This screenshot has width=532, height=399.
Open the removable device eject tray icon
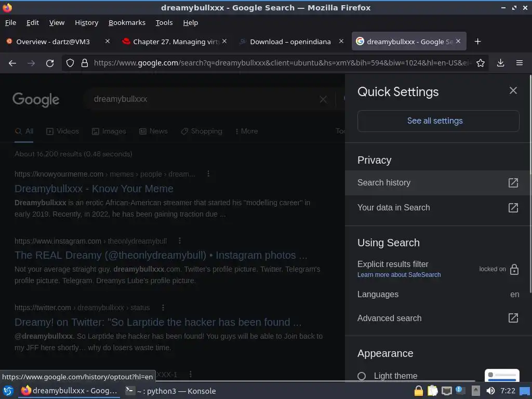476,391
